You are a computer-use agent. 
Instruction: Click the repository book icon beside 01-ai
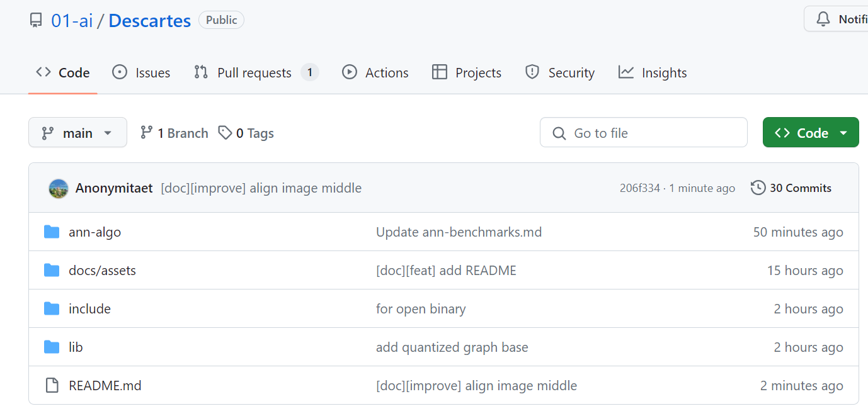pyautogui.click(x=36, y=21)
